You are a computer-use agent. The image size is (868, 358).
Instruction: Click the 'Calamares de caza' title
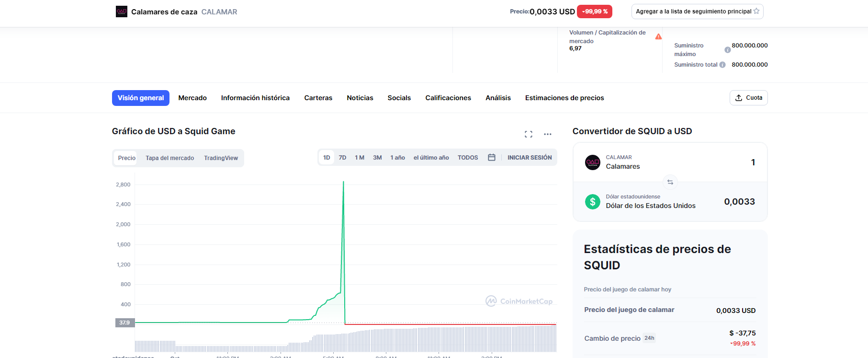[x=164, y=12]
